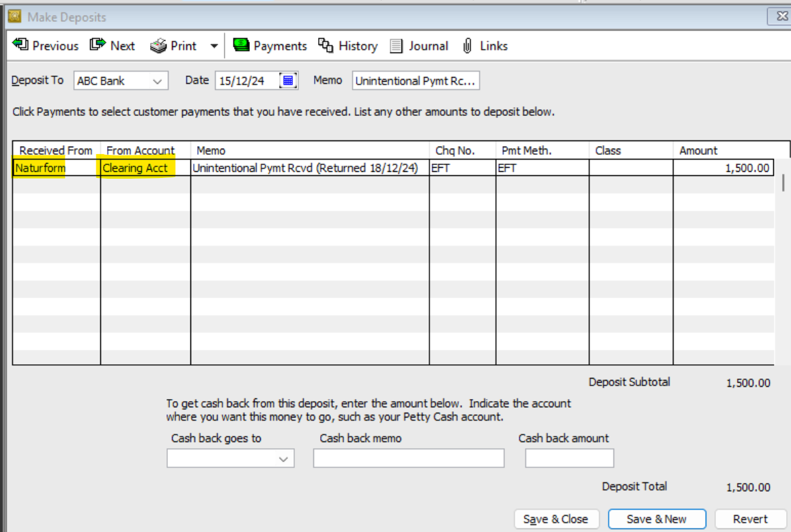This screenshot has width=791, height=532.
Task: Open the Cash back goes to dropdown
Action: pyautogui.click(x=231, y=458)
